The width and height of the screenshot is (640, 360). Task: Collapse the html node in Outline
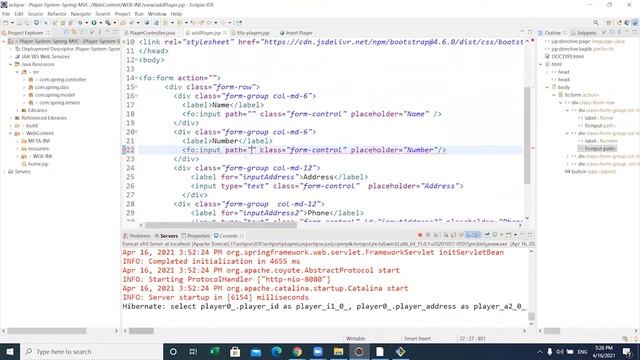541,64
